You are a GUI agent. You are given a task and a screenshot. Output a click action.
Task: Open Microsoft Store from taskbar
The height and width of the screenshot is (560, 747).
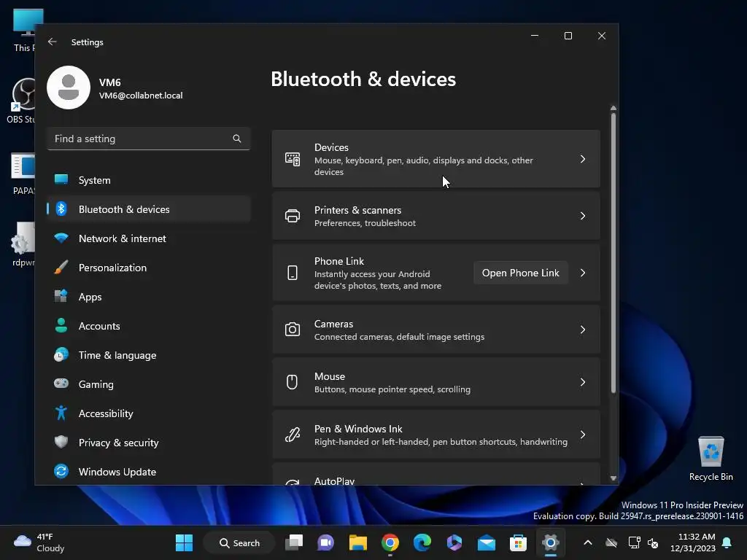pos(519,542)
